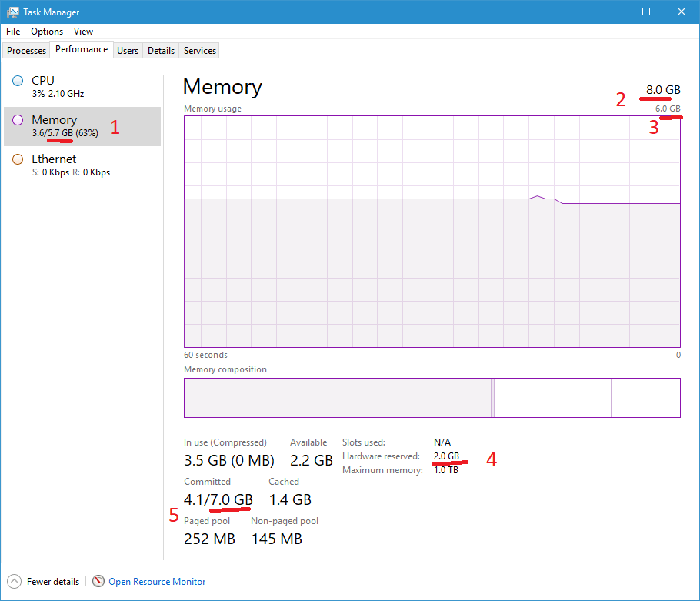Select the CPU graph icon in sidebar
This screenshot has height=601, width=700.
tap(18, 81)
